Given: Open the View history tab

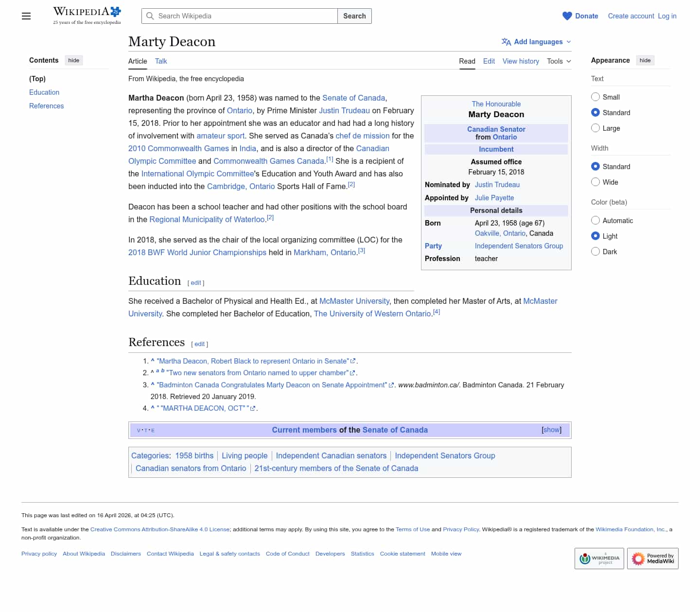Looking at the screenshot, I should click(520, 61).
